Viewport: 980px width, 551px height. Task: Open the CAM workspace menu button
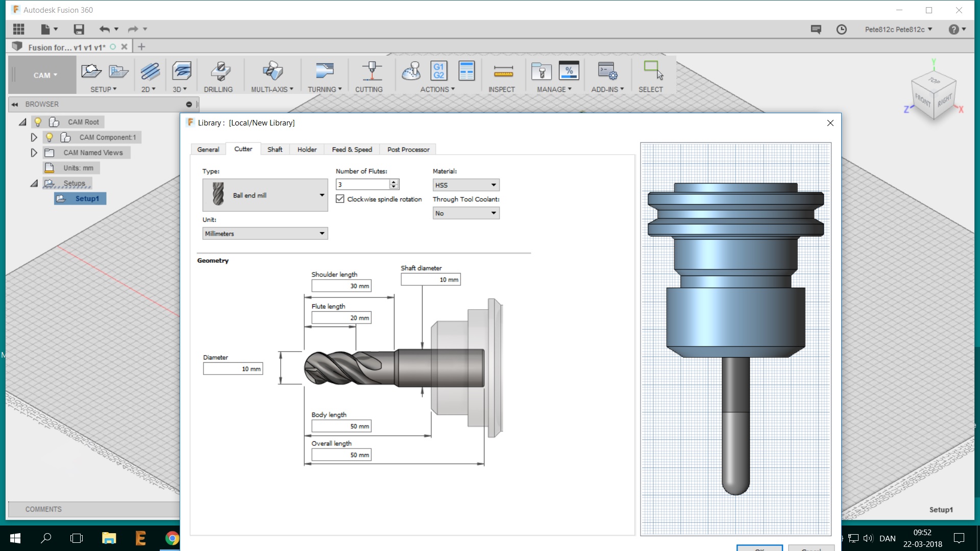45,75
